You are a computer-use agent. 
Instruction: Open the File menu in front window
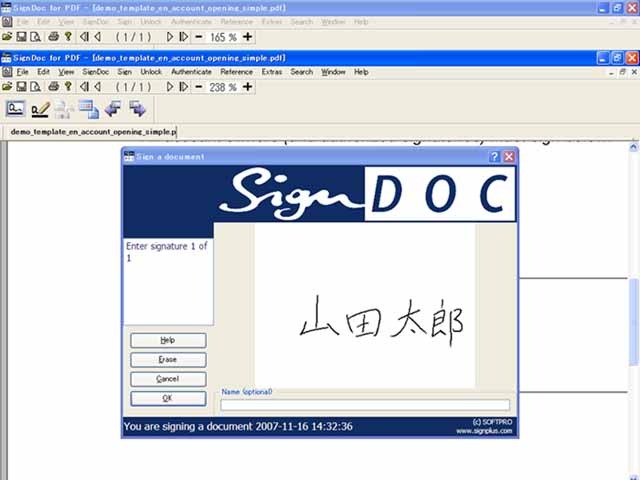point(22,72)
